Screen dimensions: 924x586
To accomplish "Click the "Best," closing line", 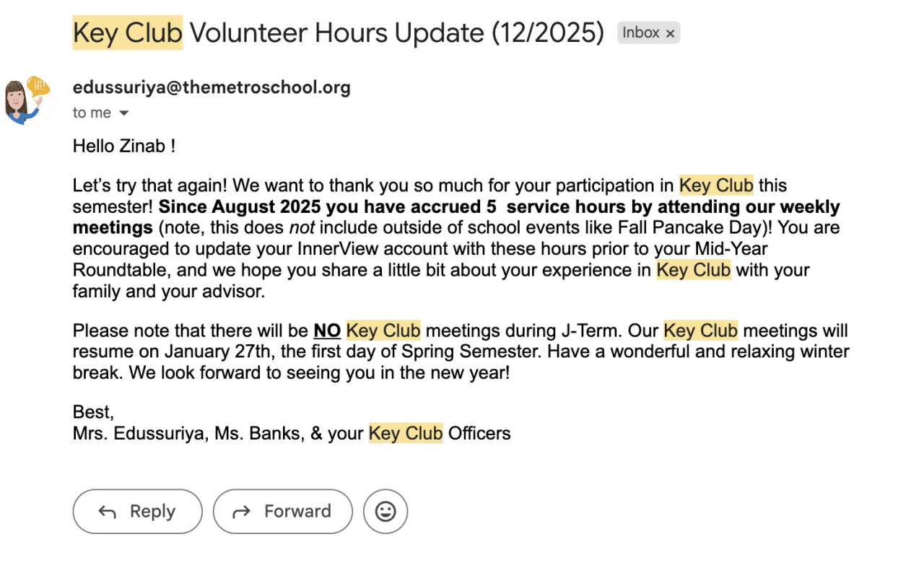I will tap(93, 412).
